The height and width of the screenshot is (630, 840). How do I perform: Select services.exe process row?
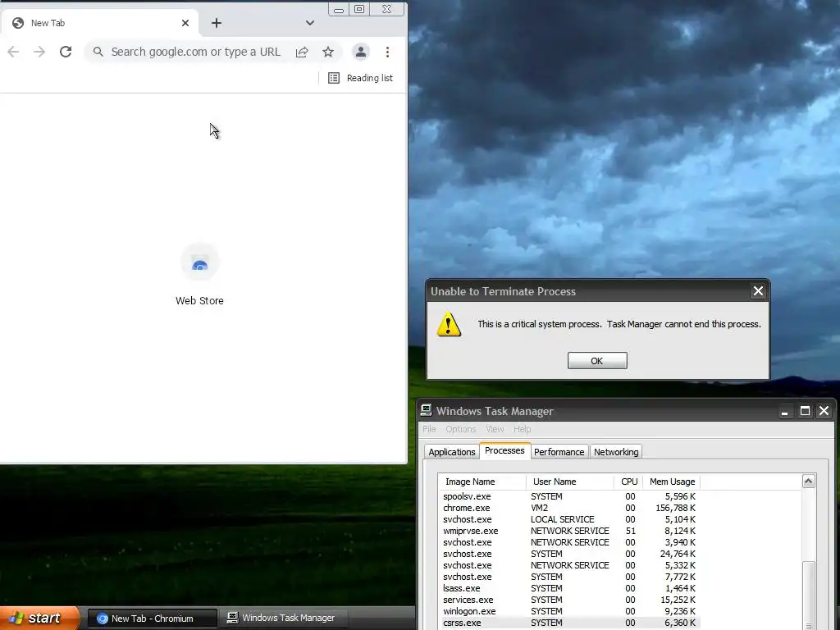569,600
